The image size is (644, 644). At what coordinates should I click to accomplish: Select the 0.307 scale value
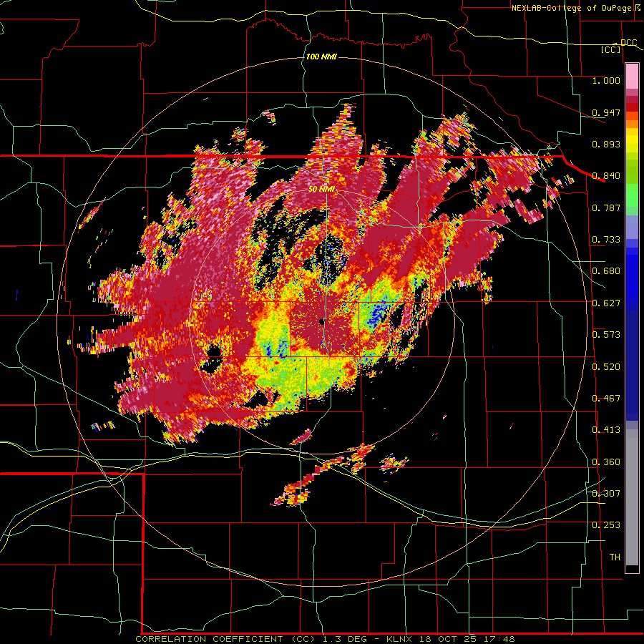click(x=606, y=494)
